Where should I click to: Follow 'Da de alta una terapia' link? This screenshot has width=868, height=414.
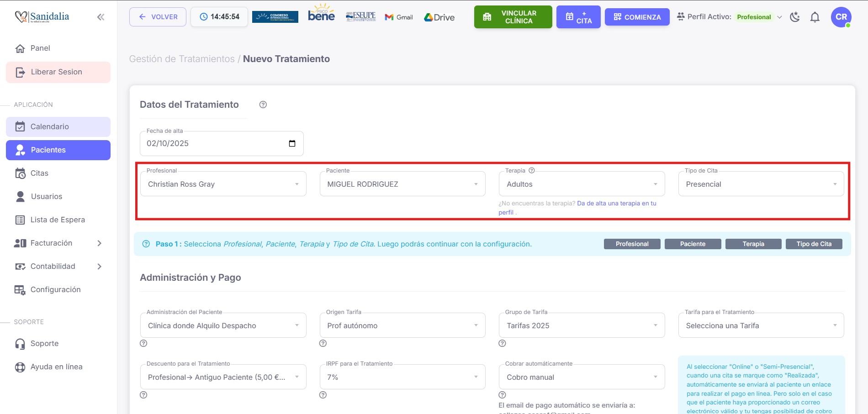(616, 203)
